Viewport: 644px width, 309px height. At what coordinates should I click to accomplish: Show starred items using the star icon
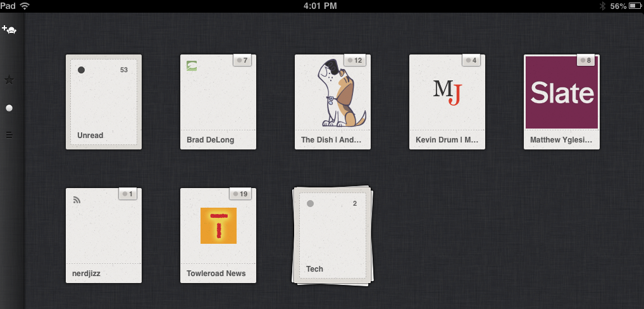point(9,80)
